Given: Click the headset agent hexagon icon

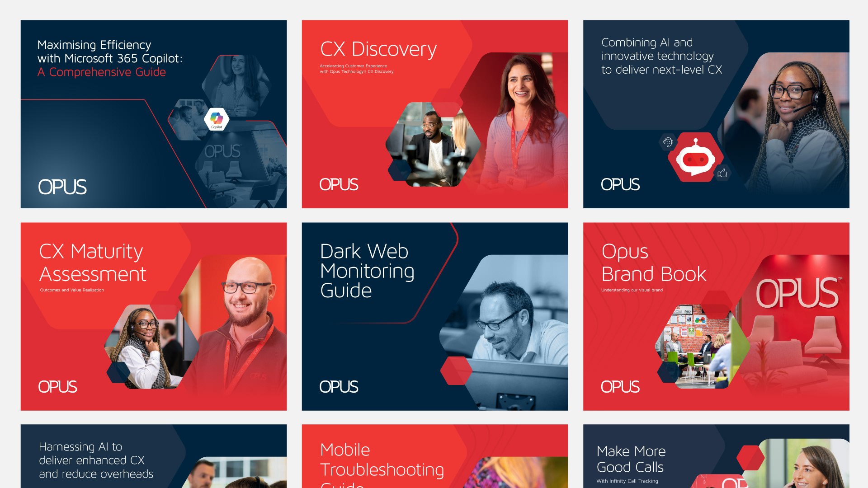Looking at the screenshot, I should pos(668,142).
